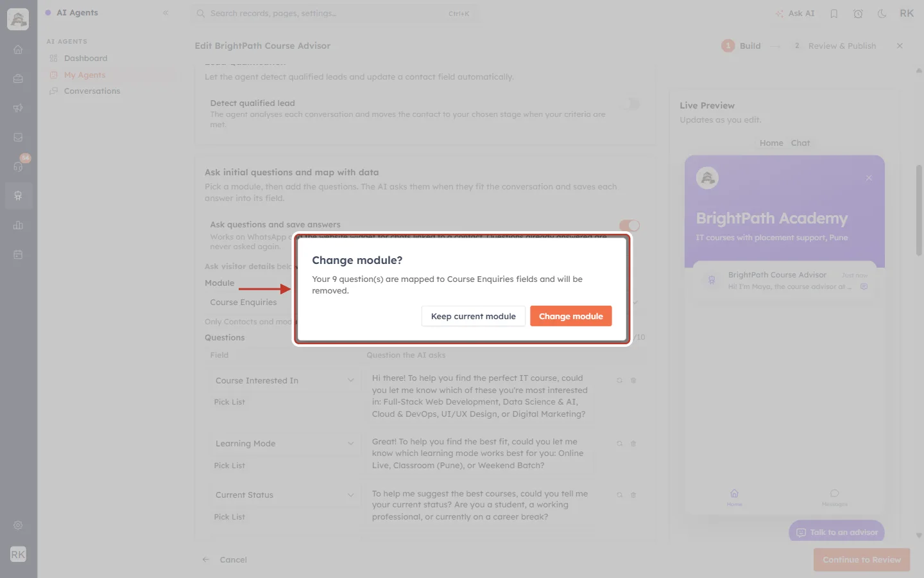Open the AI agents robot icon in the left rail
924x578 pixels.
[18, 196]
